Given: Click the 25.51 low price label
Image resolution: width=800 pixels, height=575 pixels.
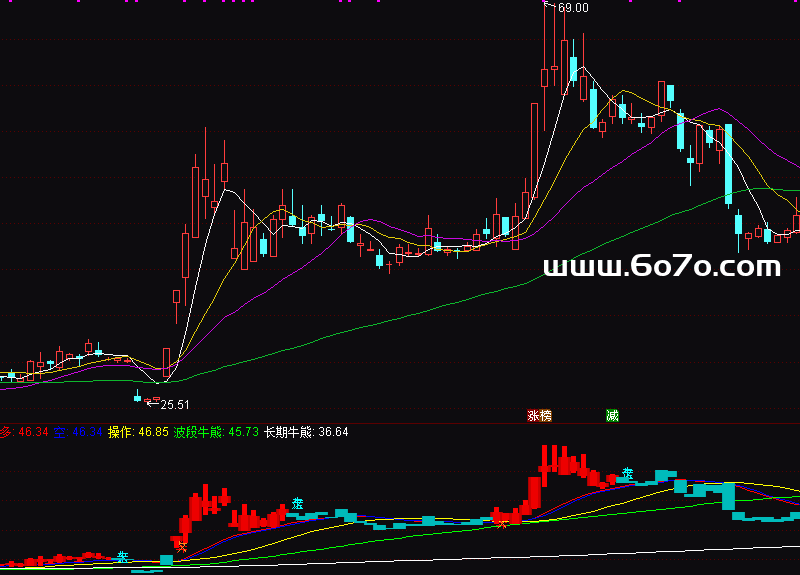Looking at the screenshot, I should [175, 405].
